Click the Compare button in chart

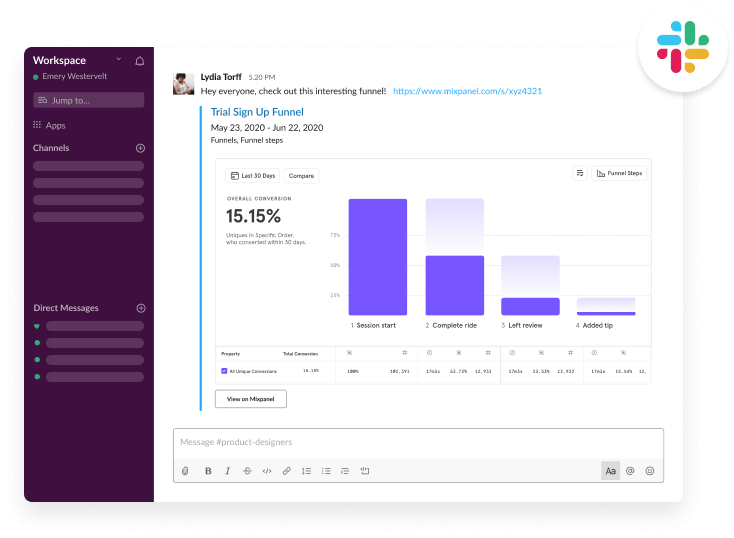pos(301,176)
